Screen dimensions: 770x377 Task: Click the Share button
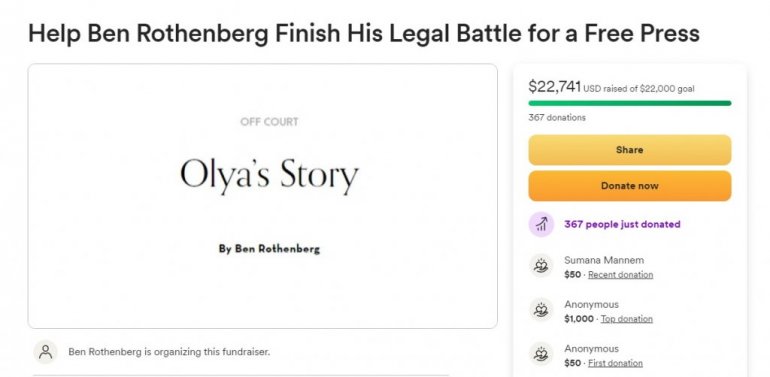[630, 150]
